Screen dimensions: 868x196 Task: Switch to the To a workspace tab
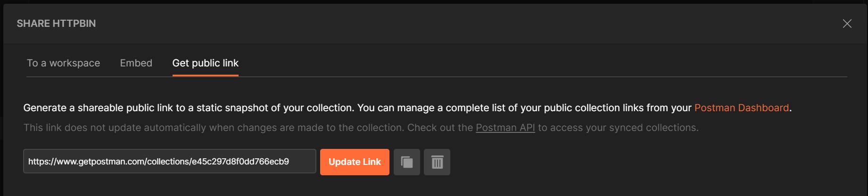(x=63, y=63)
